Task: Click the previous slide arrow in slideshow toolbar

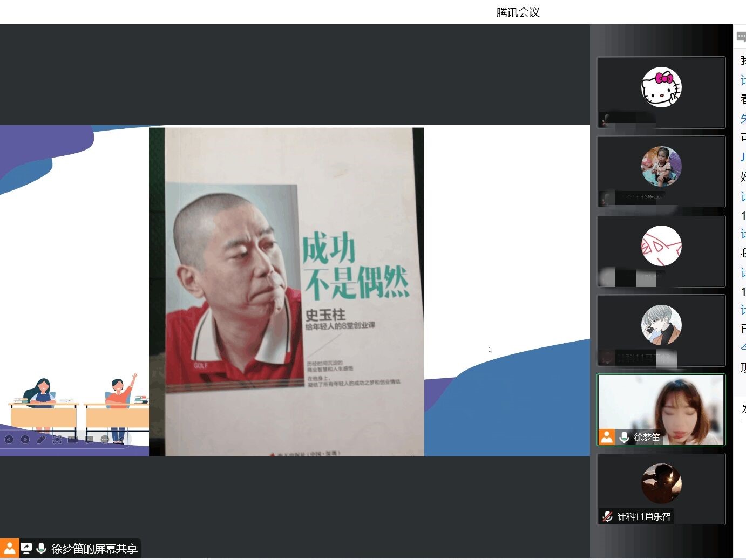Action: click(x=9, y=439)
